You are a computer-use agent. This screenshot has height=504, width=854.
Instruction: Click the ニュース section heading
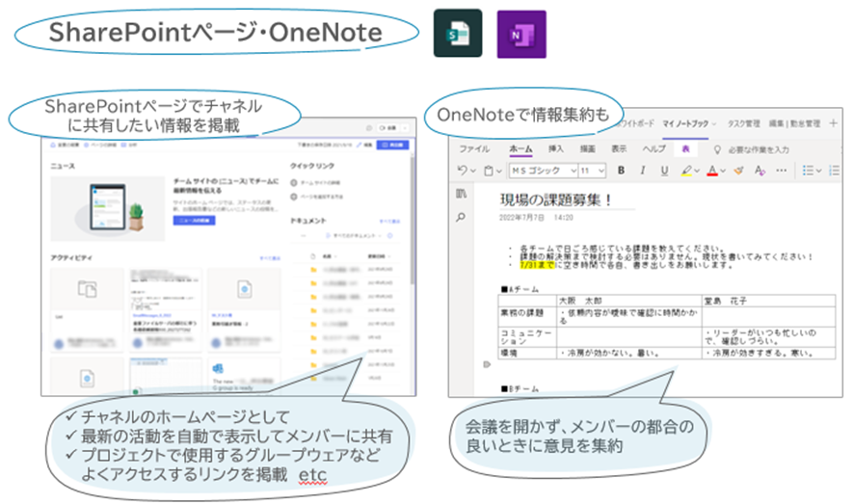coord(63,166)
